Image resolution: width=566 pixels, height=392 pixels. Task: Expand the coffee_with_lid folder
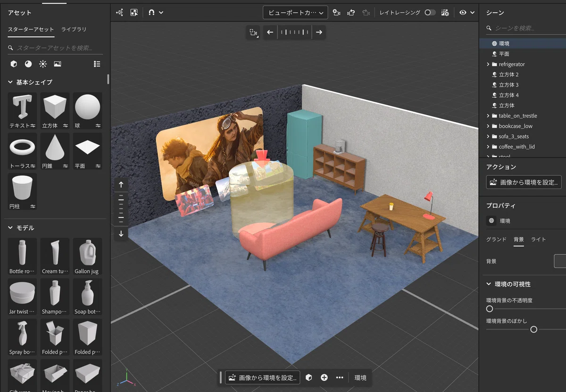coord(488,147)
